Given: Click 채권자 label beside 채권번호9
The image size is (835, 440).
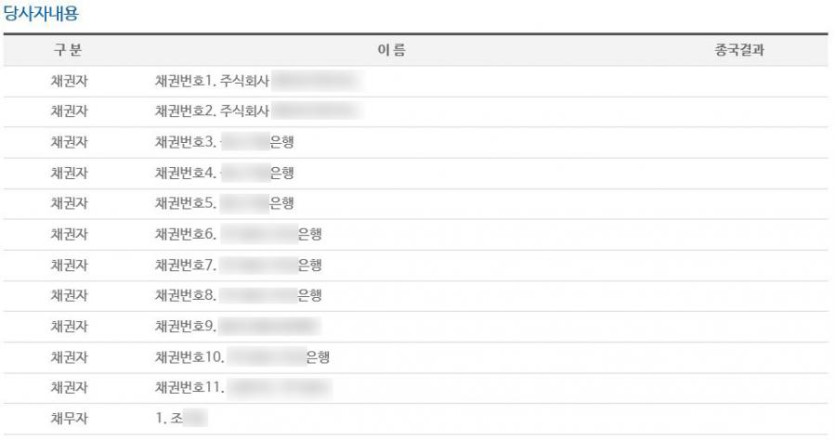Looking at the screenshot, I should [x=69, y=326].
